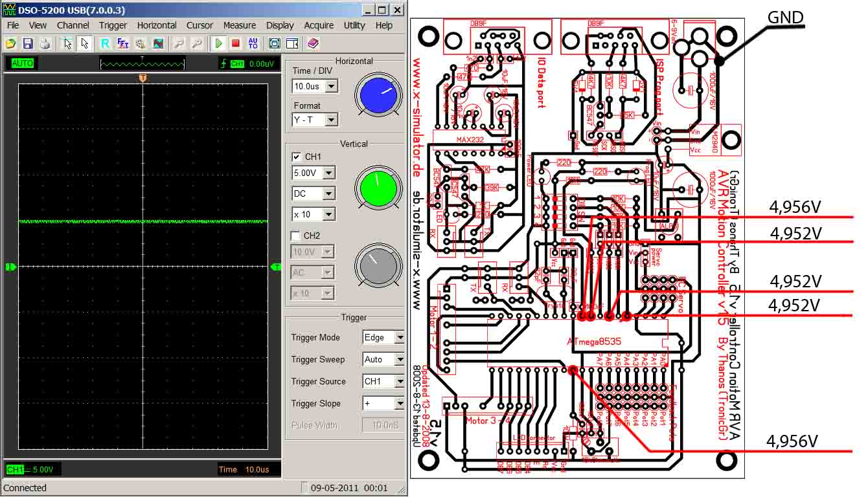This screenshot has width=868, height=497.
Task: Open the Measure menu
Action: 239,25
